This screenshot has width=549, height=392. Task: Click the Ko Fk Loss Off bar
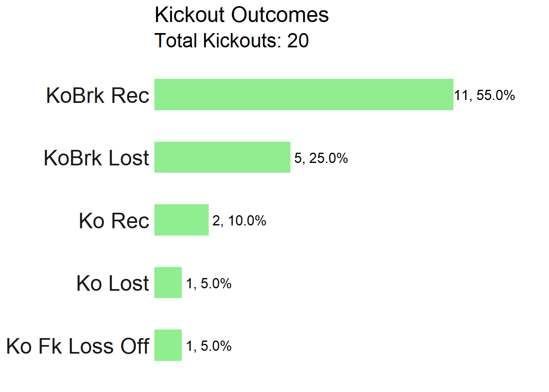[x=168, y=345]
